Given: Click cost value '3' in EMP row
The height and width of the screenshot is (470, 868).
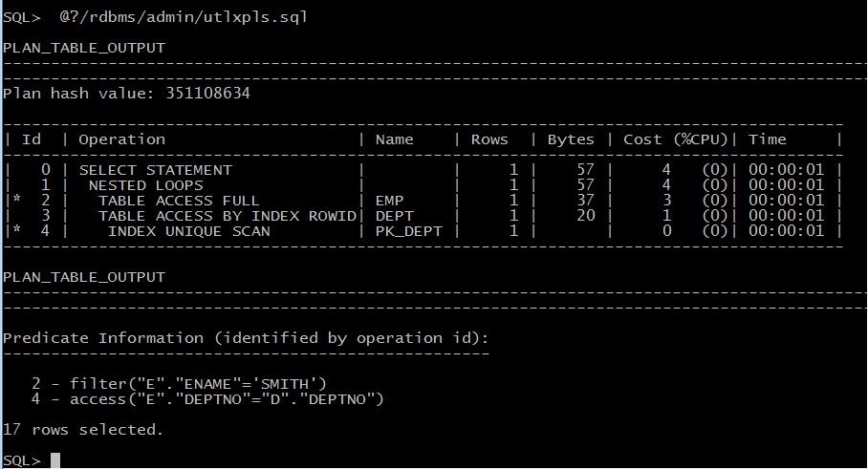Looking at the screenshot, I should pyautogui.click(x=667, y=201).
